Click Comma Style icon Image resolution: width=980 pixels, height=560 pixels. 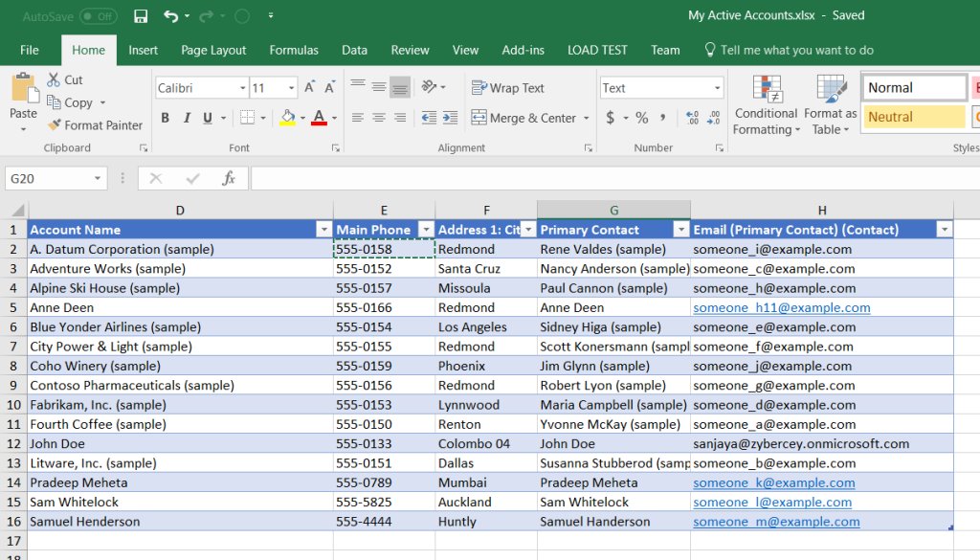(x=662, y=118)
